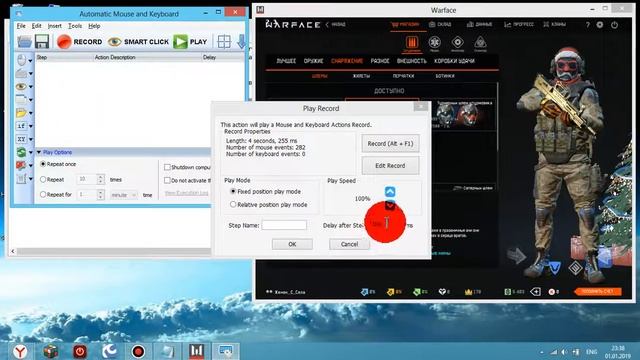Image resolution: width=640 pixels, height=360 pixels.
Task: Click the horizontal scrollbar left arrow
Action: [x=13, y=251]
